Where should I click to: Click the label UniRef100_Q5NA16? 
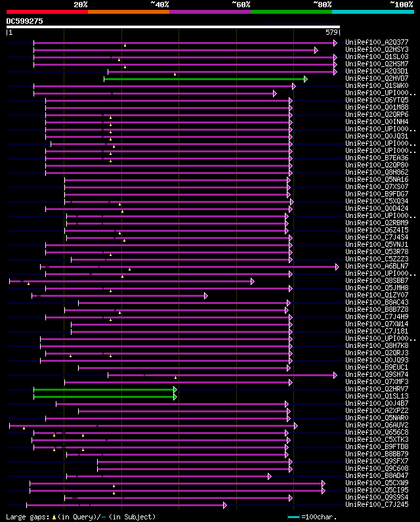click(377, 180)
